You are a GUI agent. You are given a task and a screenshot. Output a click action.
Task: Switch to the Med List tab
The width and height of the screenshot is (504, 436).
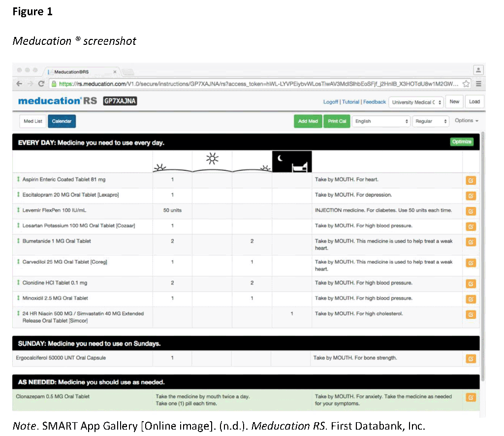(x=33, y=121)
